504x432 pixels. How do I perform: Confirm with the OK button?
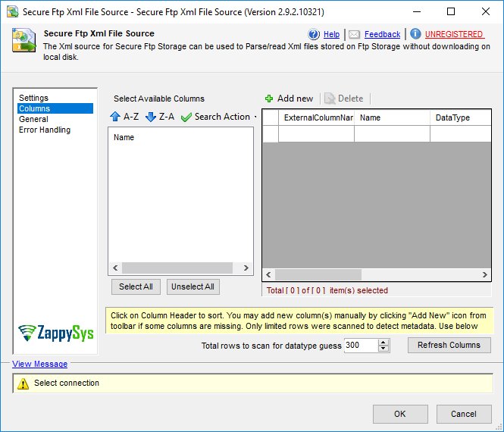400,414
